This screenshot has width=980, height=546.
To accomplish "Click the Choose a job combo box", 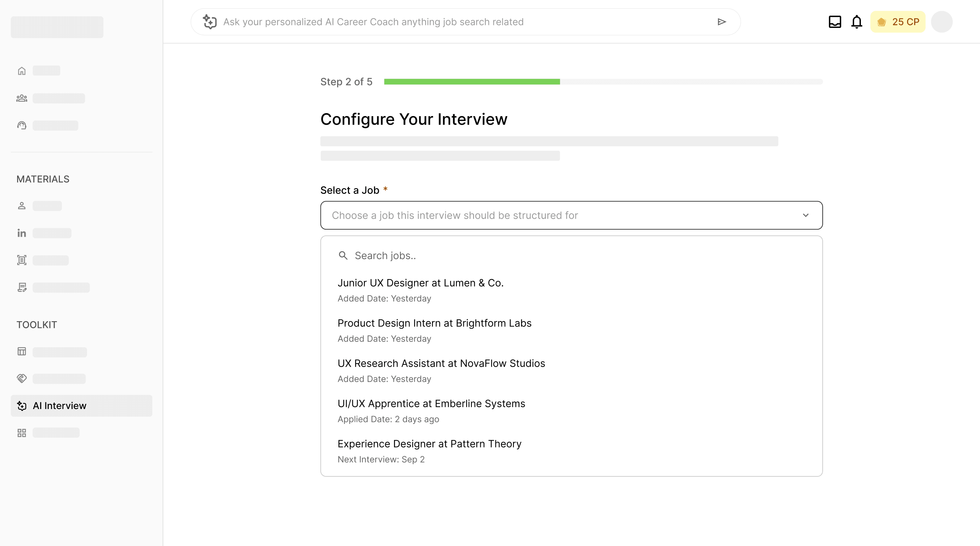I will 563,215.
